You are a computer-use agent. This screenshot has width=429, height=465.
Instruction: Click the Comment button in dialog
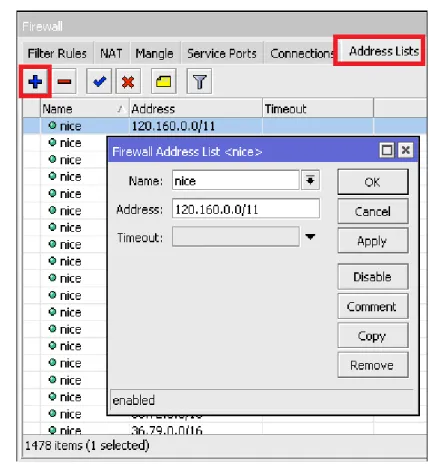click(373, 306)
